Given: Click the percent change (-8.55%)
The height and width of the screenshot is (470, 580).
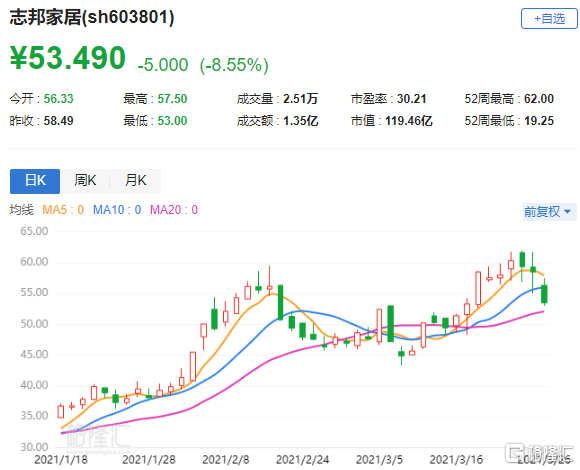Looking at the screenshot, I should [x=234, y=65].
